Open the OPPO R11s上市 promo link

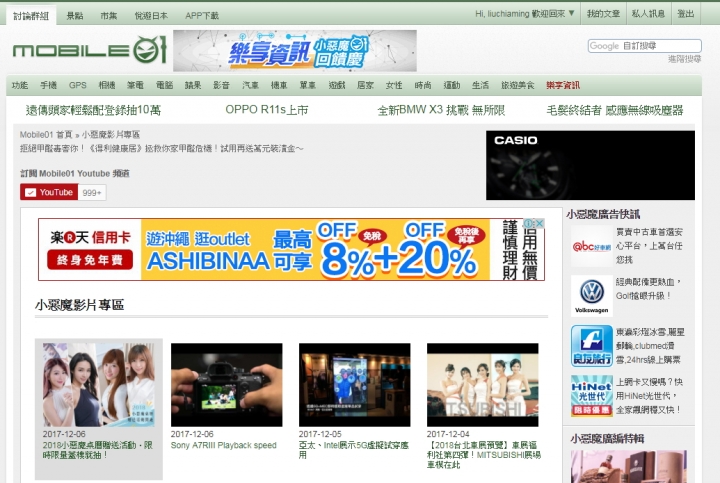pos(267,110)
